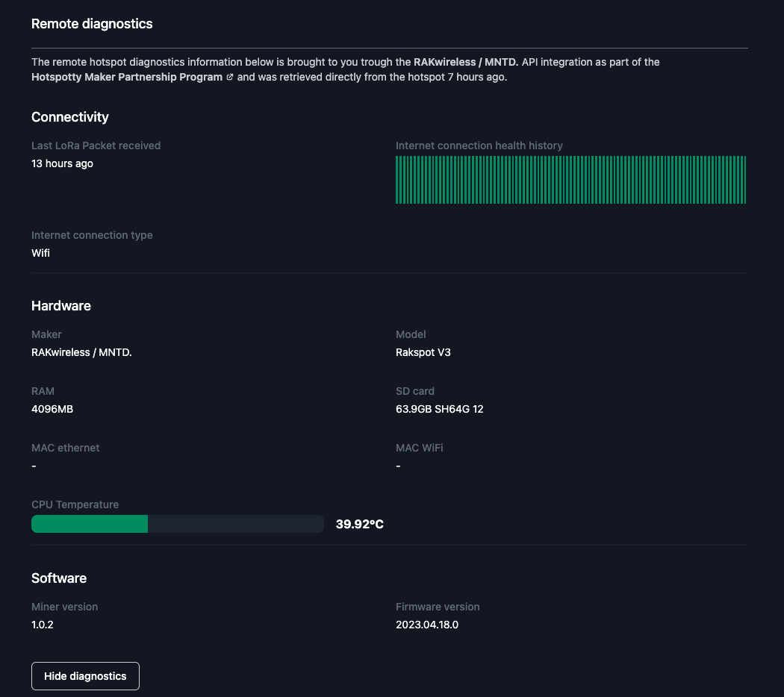Click the "63.9GB SH64G 12" SD card value
The height and width of the screenshot is (697, 784).
(x=440, y=409)
